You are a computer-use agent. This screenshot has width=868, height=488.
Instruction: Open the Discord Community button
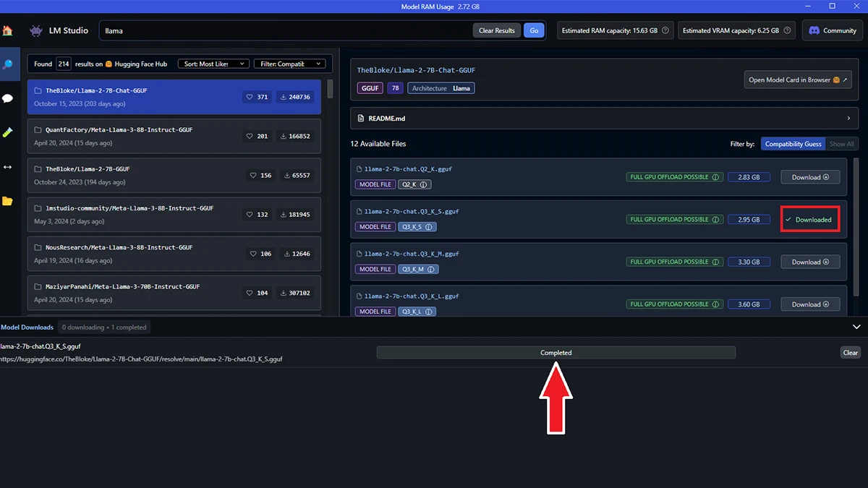(x=832, y=30)
